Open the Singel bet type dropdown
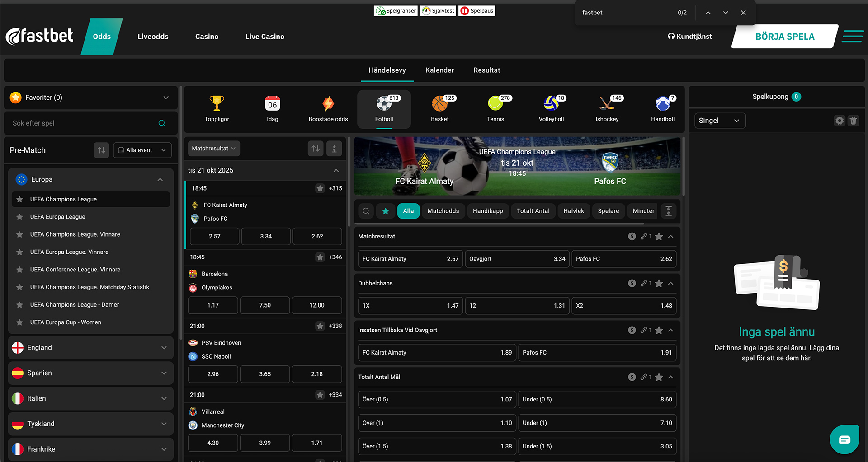This screenshot has width=868, height=462. (x=720, y=121)
